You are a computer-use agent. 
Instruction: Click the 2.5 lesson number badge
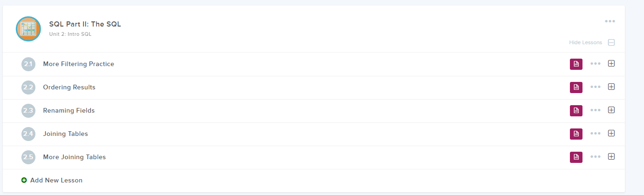click(28, 157)
